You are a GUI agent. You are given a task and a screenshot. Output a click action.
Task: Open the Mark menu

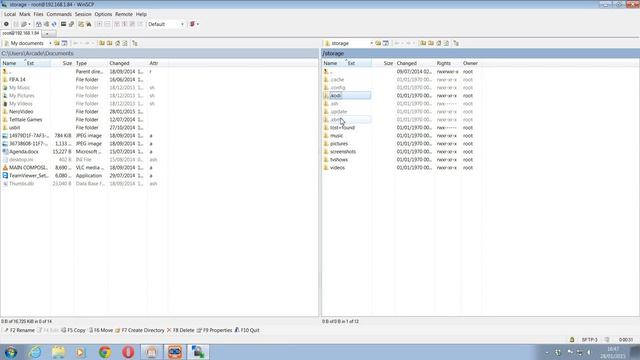point(25,14)
